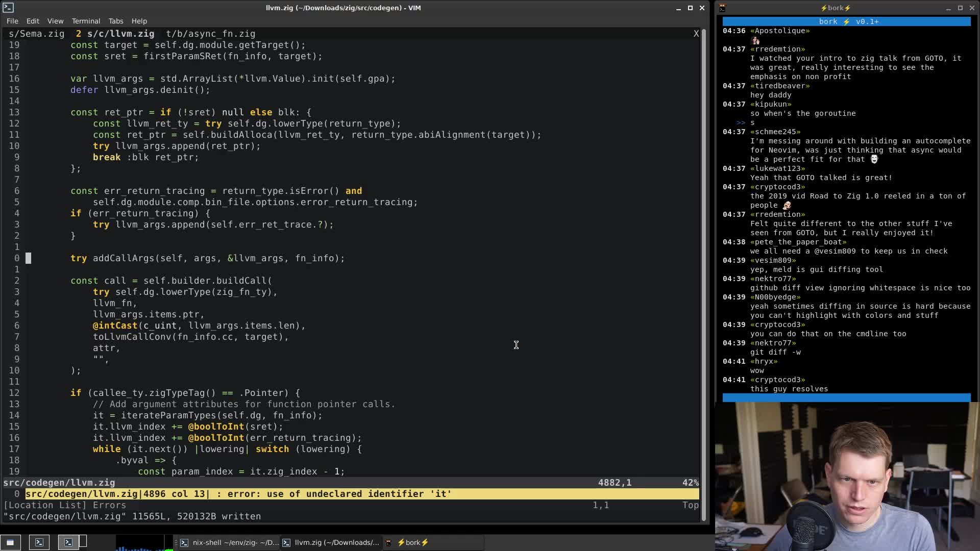980x551 pixels.
Task: Click on '@intCast' in the code
Action: coord(115,325)
